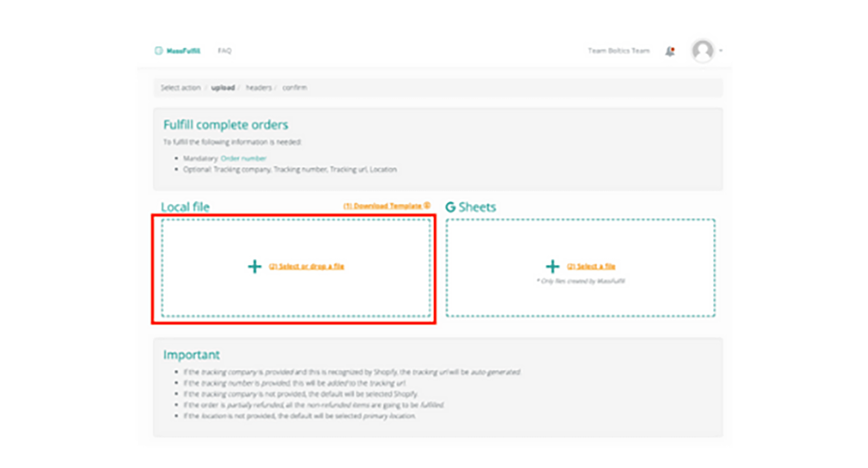Screen dimensions: 868x468
Task: Expand the account dropdown caret beside avatar
Action: point(721,51)
